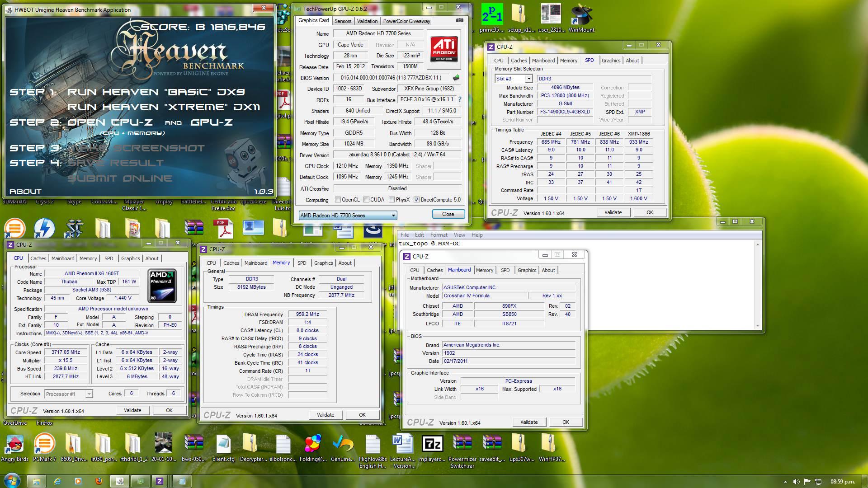
Task: Open the Angry Birds desktop shortcut
Action: (x=15, y=448)
